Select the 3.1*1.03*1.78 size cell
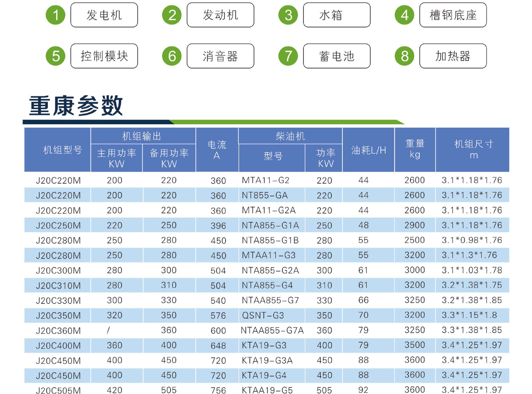Screen dimensions: 532x394 [472, 270]
